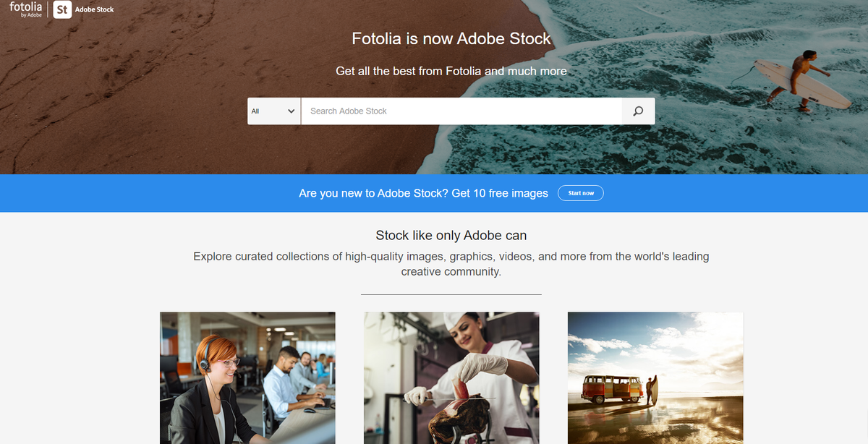
Task: Open the Adobe Stock text link in header
Action: pyautogui.click(x=95, y=10)
